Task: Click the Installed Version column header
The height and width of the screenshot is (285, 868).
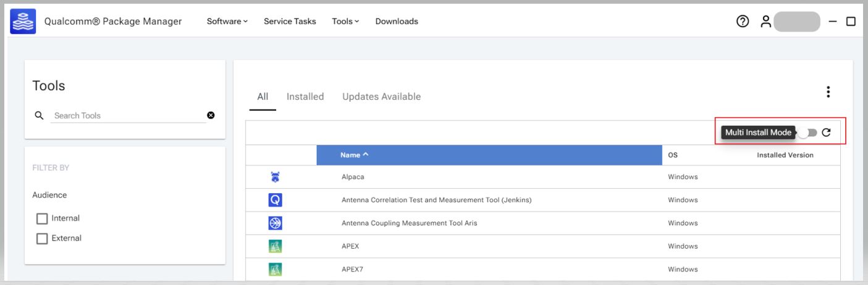Action: 785,155
